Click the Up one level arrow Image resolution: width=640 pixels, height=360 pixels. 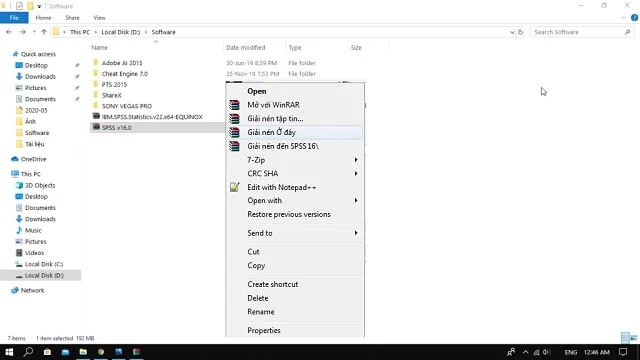[x=44, y=32]
